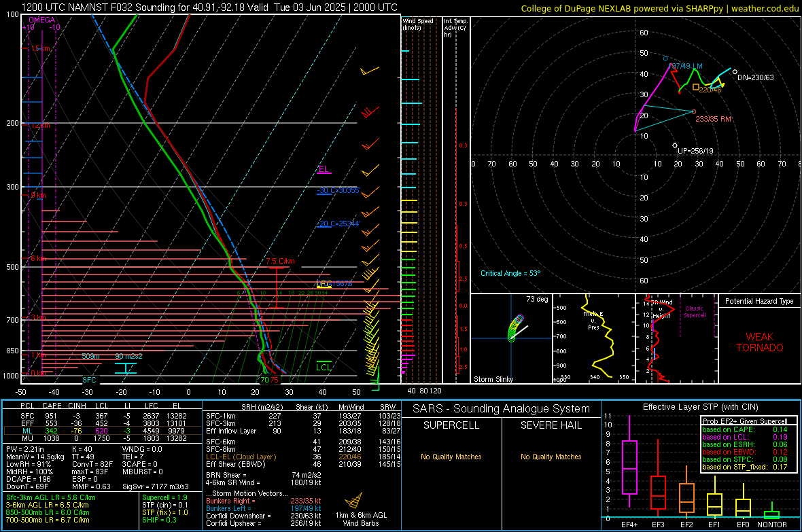Click the Bunkers Right storm motion line
The width and height of the screenshot is (802, 532).
pos(264,501)
